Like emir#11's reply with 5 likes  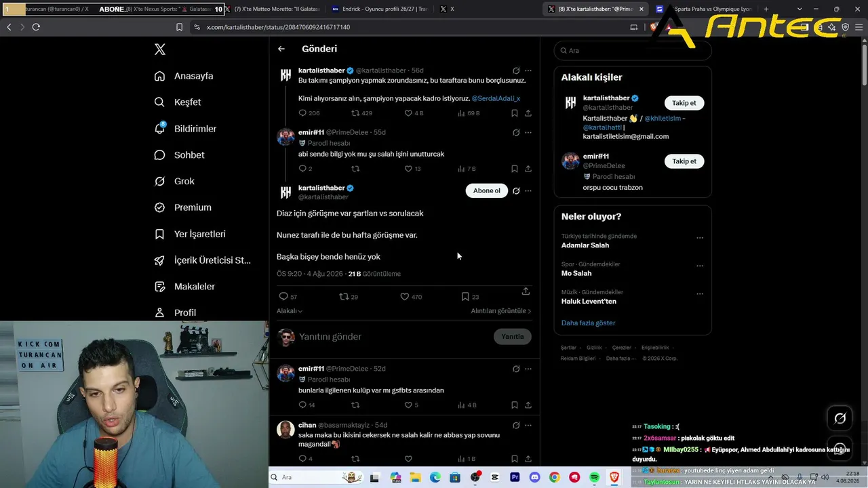tap(411, 405)
